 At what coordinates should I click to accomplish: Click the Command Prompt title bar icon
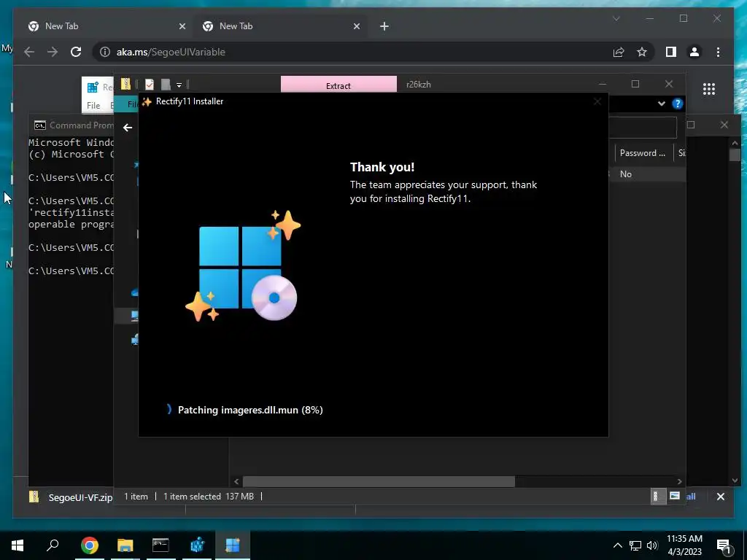point(40,125)
